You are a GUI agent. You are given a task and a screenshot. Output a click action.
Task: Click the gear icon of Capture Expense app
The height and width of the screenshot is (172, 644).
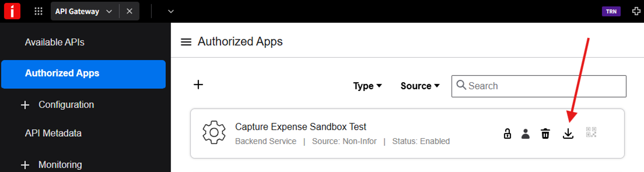(214, 132)
